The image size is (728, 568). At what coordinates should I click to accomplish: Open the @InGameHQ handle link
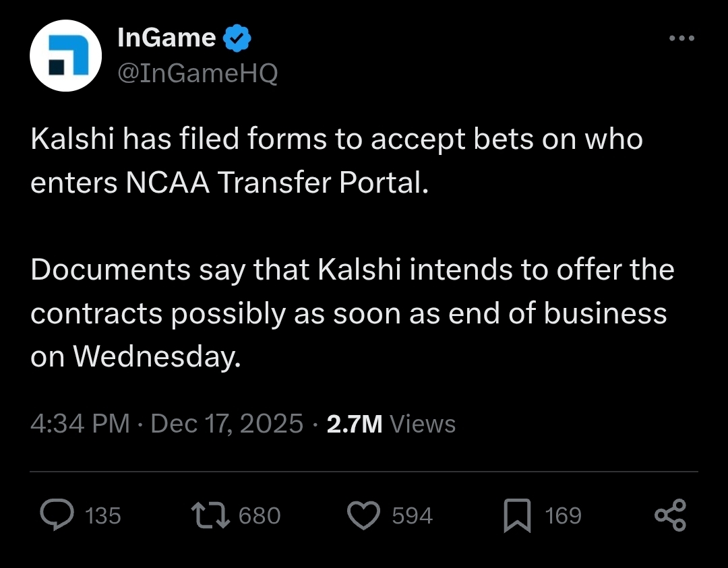click(197, 73)
